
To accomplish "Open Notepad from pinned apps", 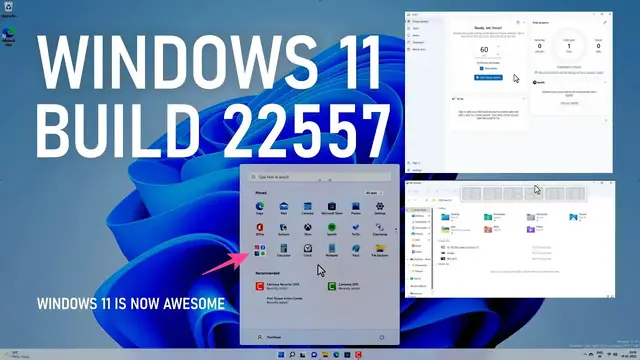I will point(331,250).
